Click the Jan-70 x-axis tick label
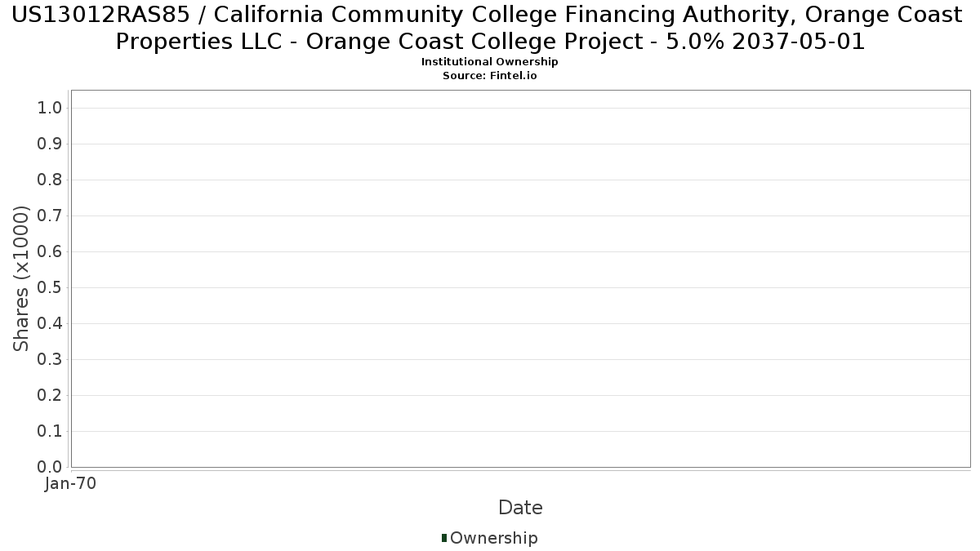The height and width of the screenshot is (551, 980). [71, 483]
